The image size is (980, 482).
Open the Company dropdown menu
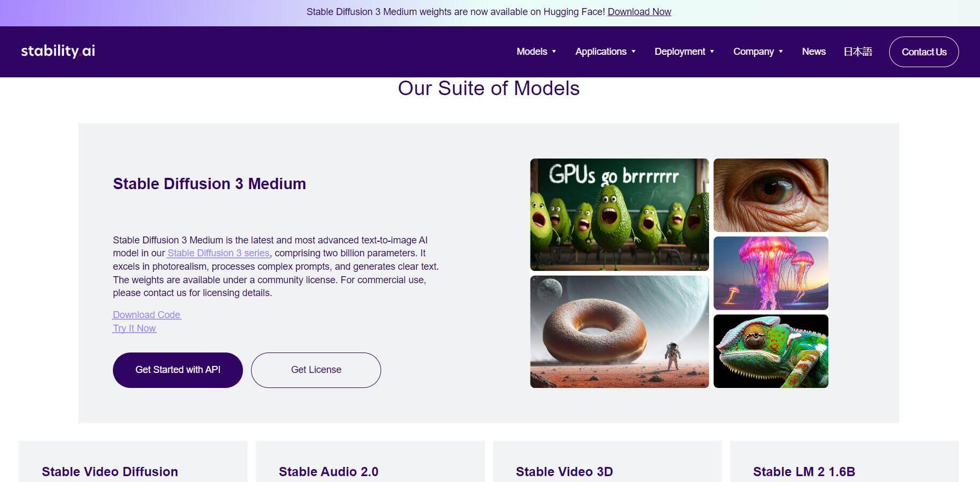(x=757, y=52)
